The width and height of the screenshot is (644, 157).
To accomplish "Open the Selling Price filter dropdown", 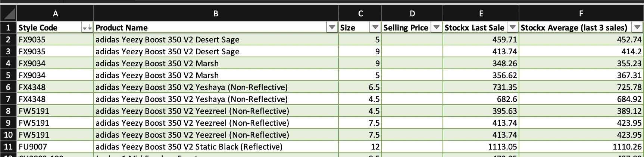I will coord(436,28).
